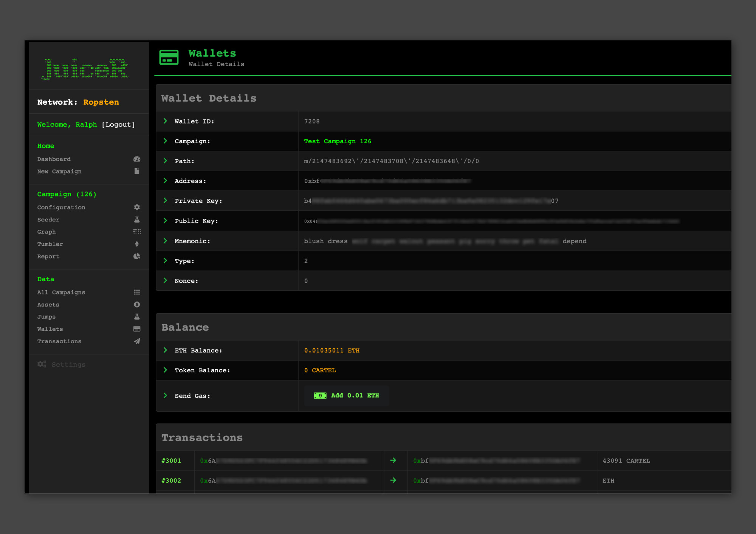Open Report in the sidebar
This screenshot has width=756, height=534.
click(x=48, y=256)
